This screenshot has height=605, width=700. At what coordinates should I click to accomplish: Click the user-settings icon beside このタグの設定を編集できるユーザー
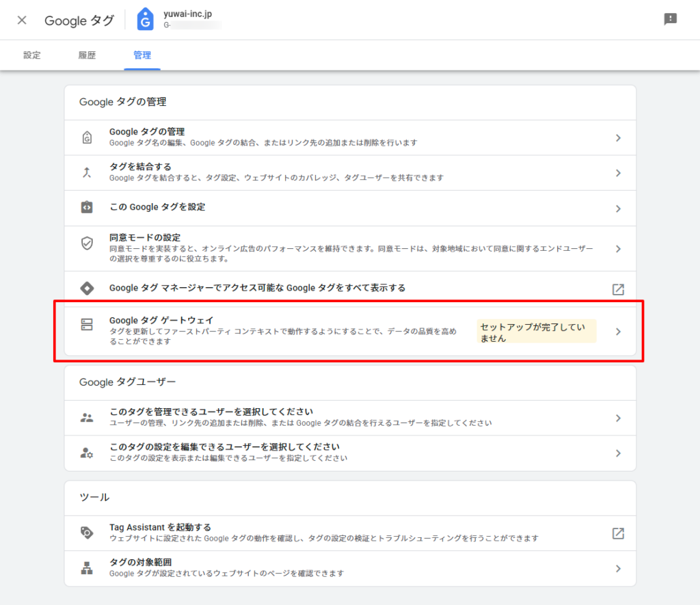87,453
